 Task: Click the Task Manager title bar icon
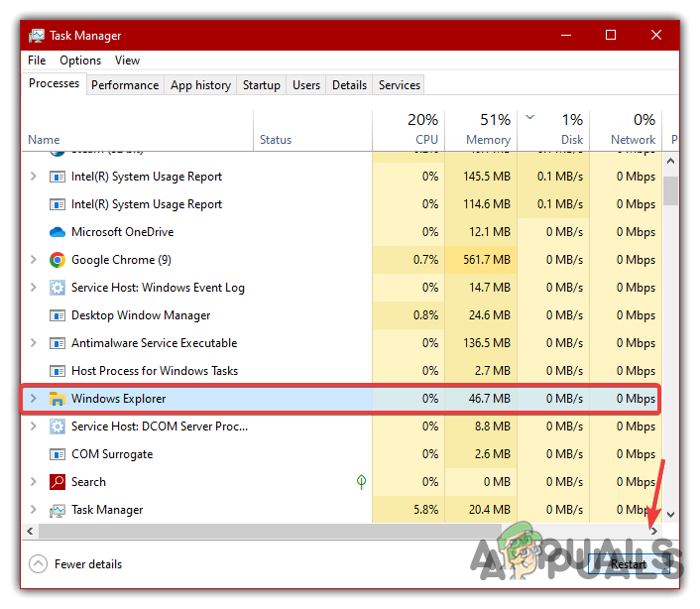pos(37,36)
